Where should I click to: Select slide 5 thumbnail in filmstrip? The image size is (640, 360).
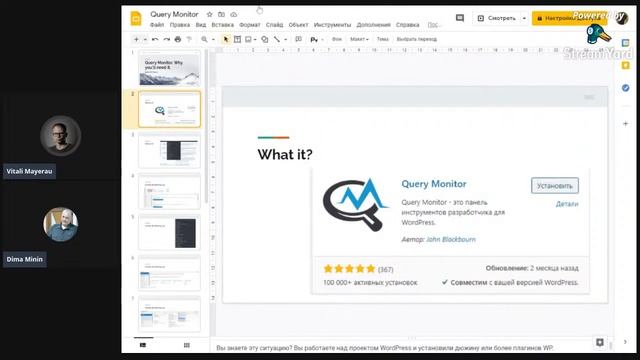click(169, 232)
